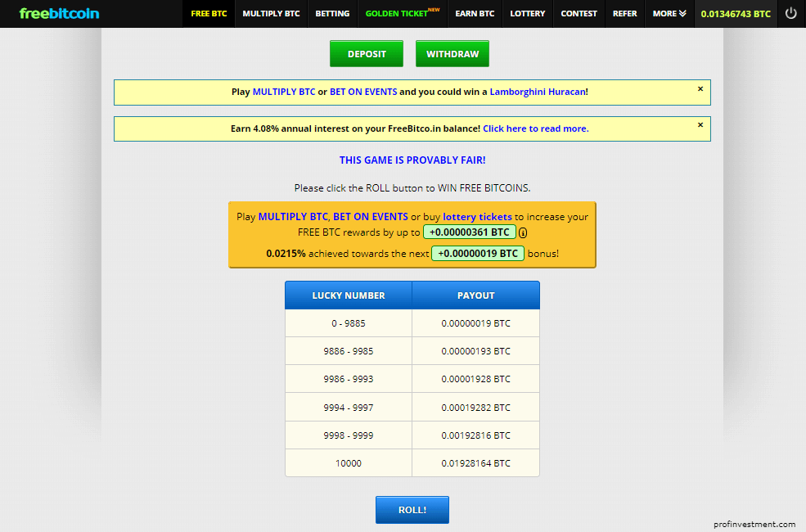Select the 9886 - 9985 cell
The width and height of the screenshot is (806, 532).
tap(349, 351)
